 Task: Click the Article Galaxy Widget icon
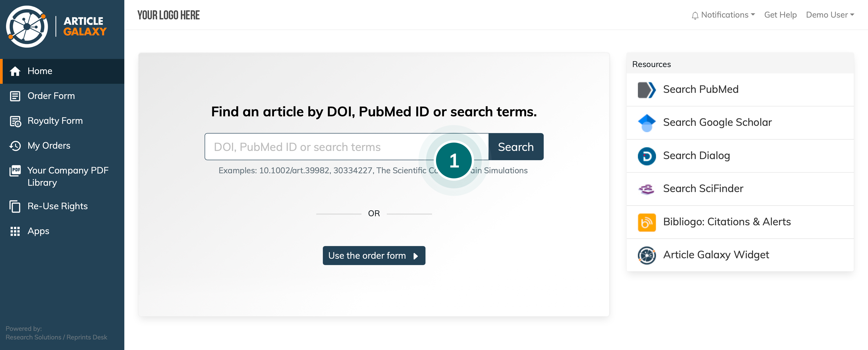(x=646, y=255)
